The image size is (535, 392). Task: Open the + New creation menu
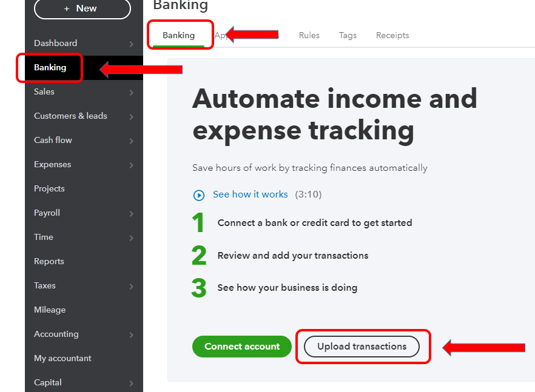tap(82, 9)
